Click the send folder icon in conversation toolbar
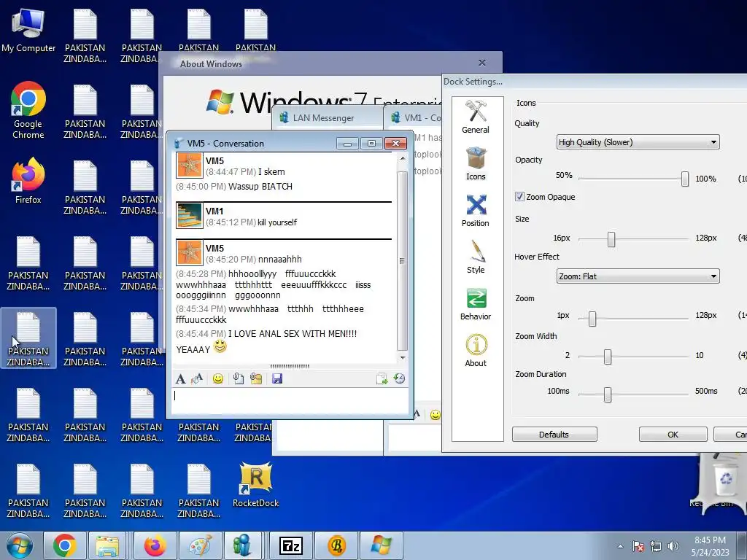The image size is (747, 560). (x=256, y=378)
